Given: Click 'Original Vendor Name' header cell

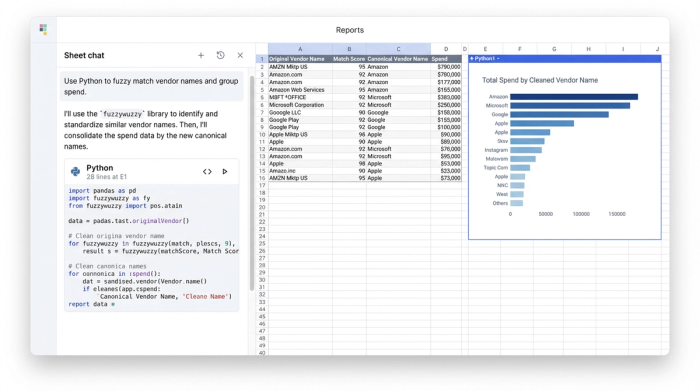Looking at the screenshot, I should [x=300, y=59].
